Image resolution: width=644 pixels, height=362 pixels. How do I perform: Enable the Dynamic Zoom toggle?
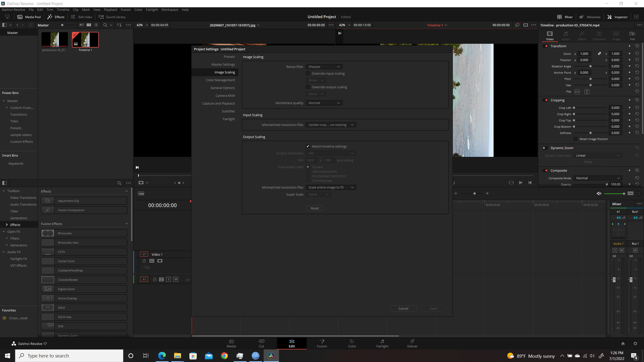[545, 148]
